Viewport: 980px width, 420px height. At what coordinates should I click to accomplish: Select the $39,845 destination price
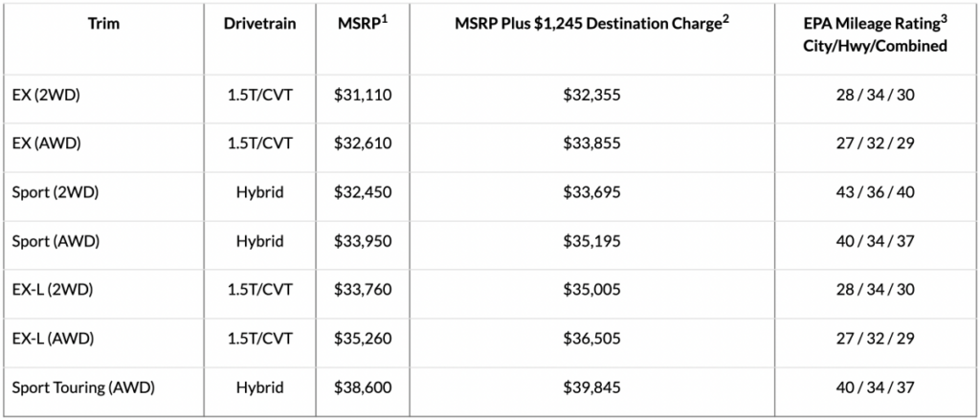pyautogui.click(x=591, y=387)
